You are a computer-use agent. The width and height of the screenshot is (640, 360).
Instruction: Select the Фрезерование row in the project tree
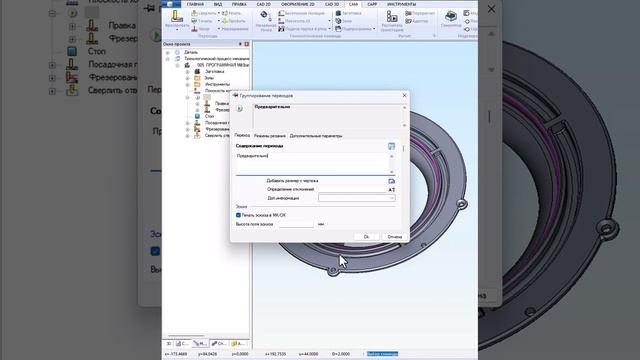tap(216, 129)
